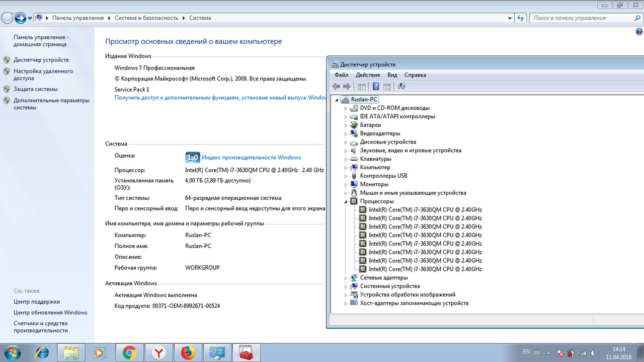
Task: Collapse the Процессоры node
Action: coord(346,201)
